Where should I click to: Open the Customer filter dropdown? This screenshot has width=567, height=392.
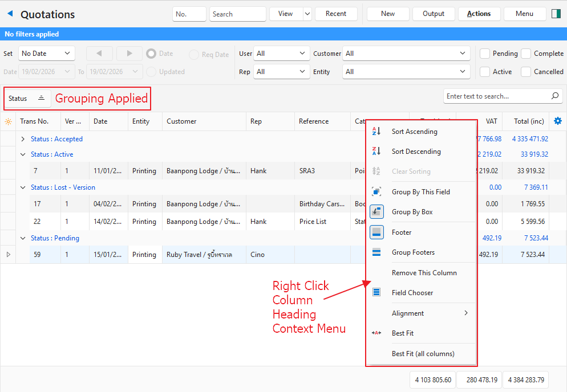406,54
